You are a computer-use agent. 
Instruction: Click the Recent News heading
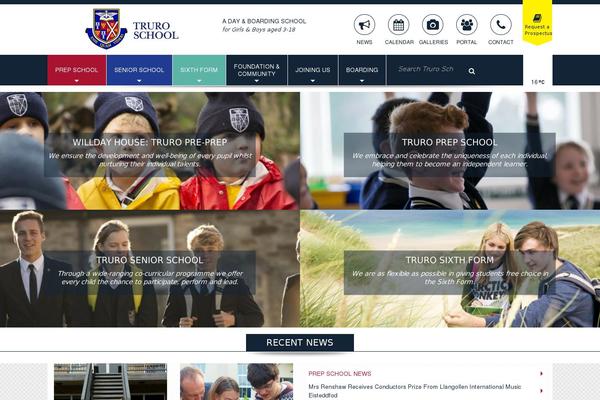[x=300, y=343]
